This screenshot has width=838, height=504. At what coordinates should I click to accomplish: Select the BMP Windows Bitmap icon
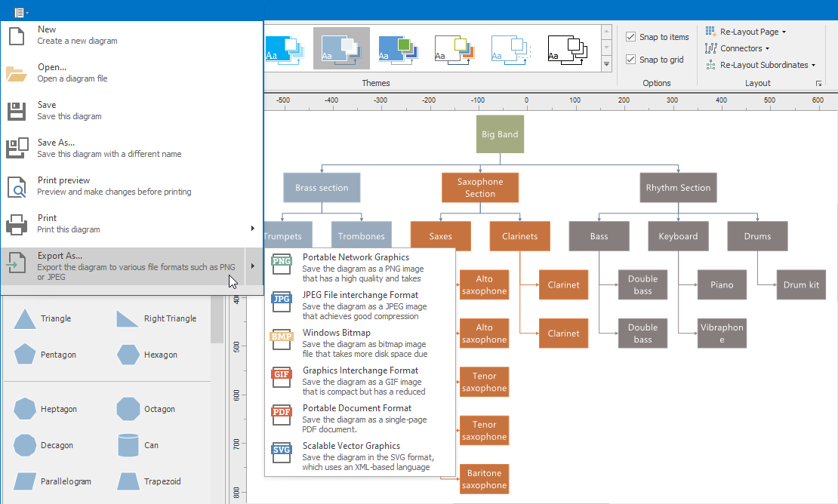pos(282,339)
